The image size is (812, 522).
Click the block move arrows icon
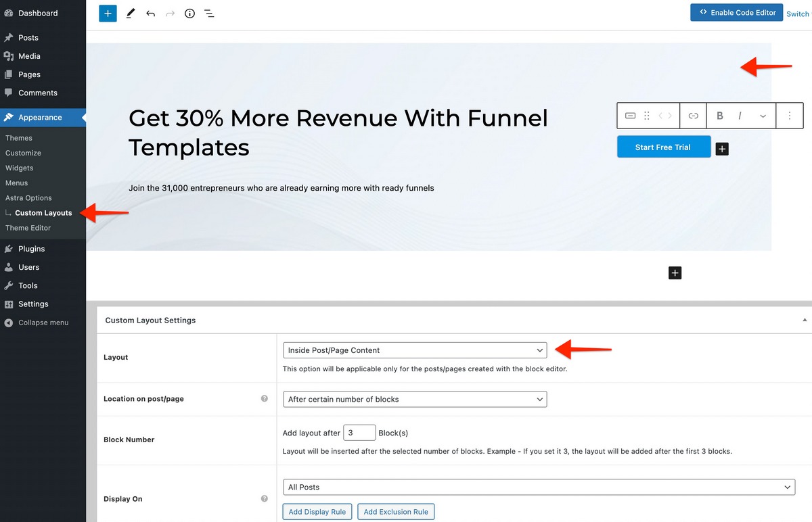(665, 116)
